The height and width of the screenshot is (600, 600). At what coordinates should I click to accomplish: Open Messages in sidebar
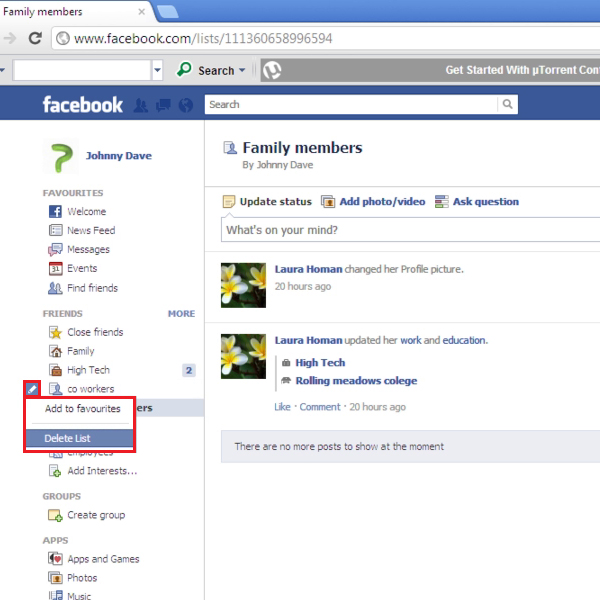[88, 249]
